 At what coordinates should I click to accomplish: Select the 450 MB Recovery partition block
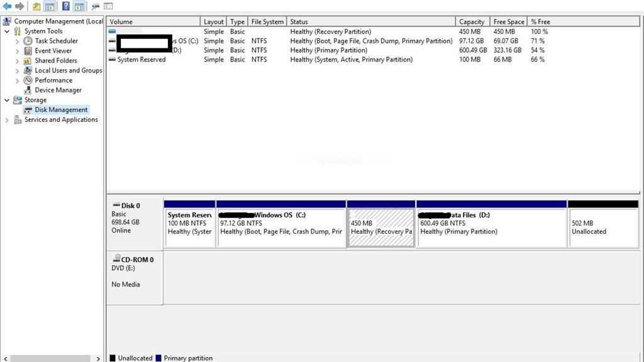coord(381,224)
